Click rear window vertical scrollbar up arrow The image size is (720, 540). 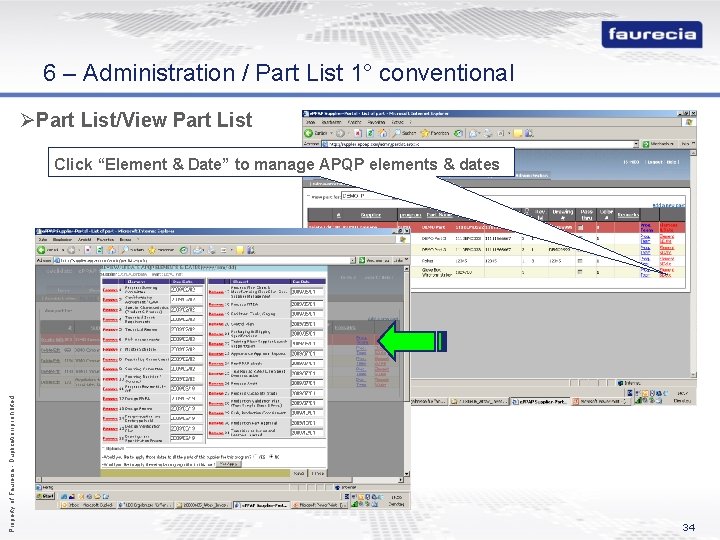coord(693,152)
